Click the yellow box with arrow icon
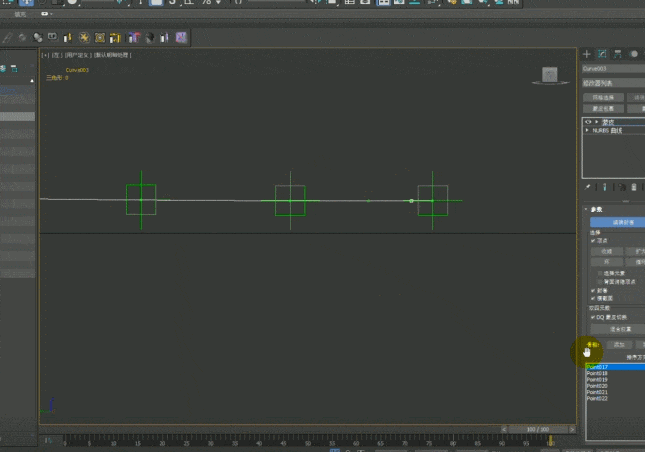645x452 pixels. [x=115, y=38]
